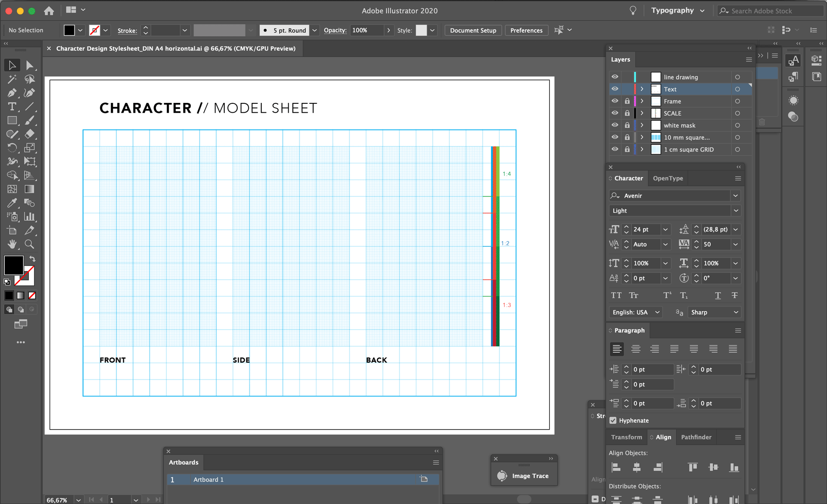Image resolution: width=827 pixels, height=504 pixels.
Task: Enable Hyphenate checkbox in Paragraph
Action: click(x=612, y=420)
